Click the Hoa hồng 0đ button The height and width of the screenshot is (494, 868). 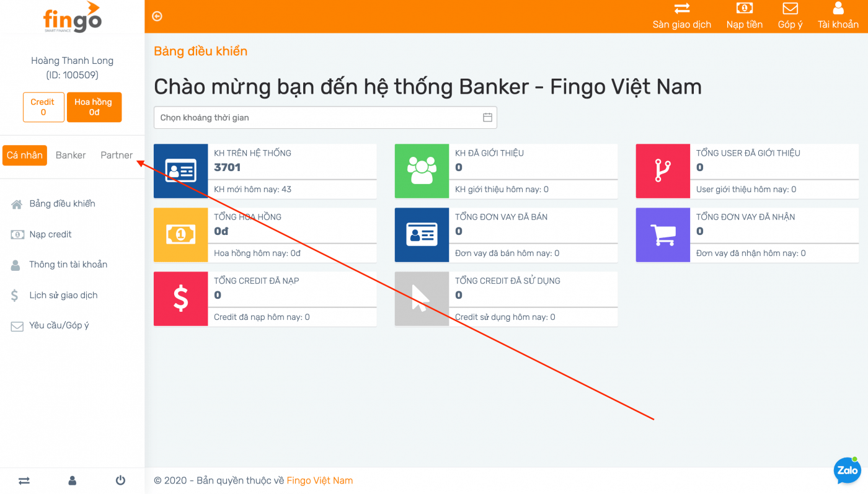(x=94, y=107)
